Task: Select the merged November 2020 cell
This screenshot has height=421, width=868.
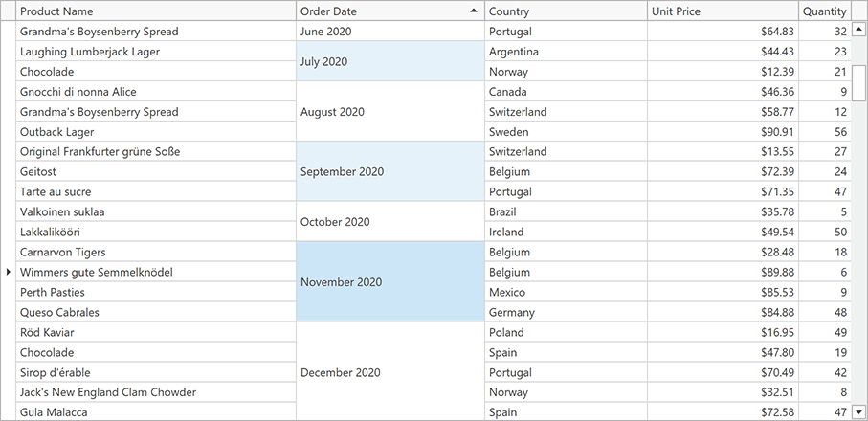Action: (389, 282)
